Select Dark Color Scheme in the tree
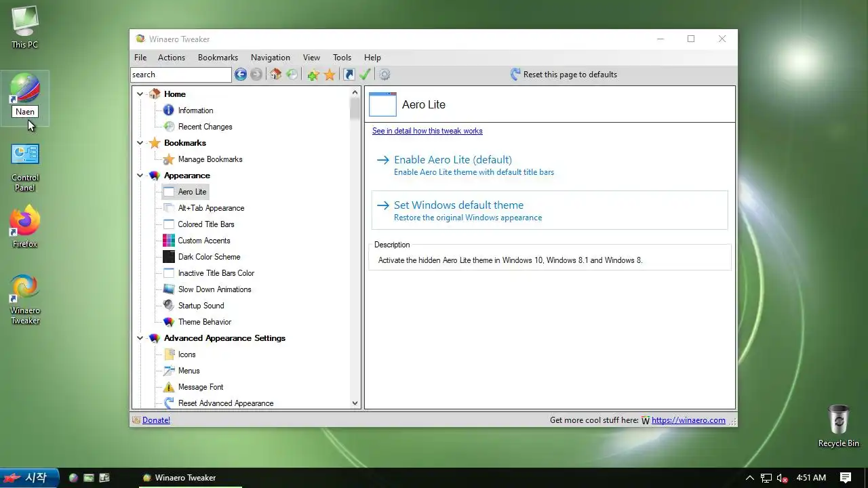The image size is (868, 488). pos(209,257)
